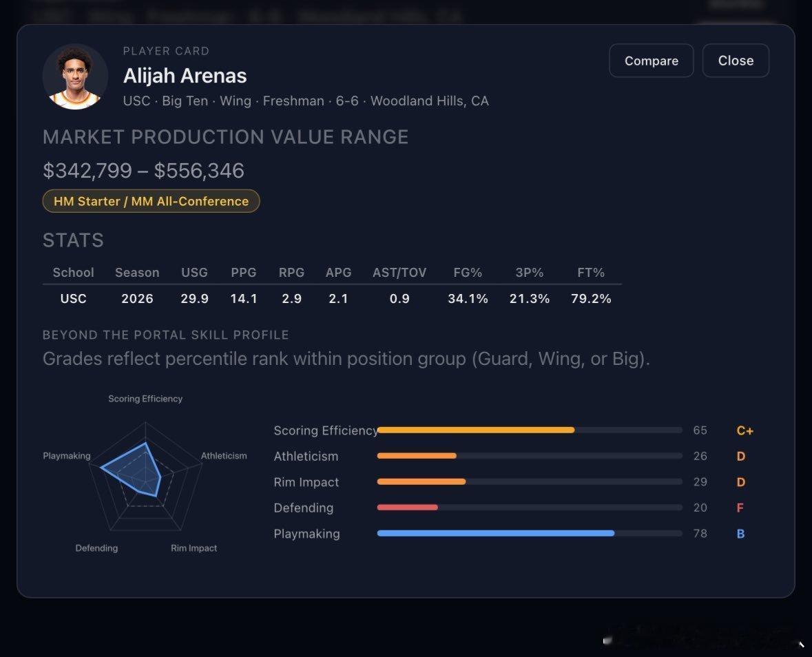812x657 pixels.
Task: Click the C+ grade for Scoring Efficiency
Action: (745, 430)
